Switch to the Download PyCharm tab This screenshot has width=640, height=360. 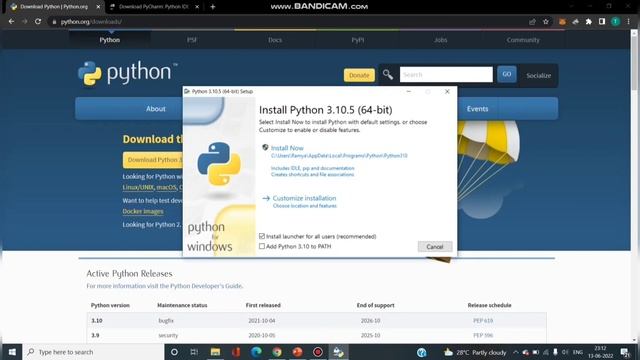click(155, 7)
